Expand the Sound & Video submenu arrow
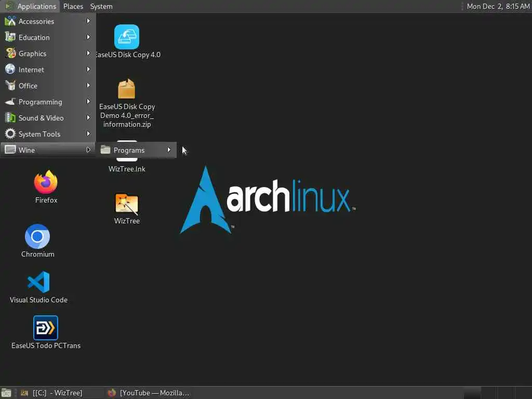The image size is (532, 399). [x=88, y=118]
